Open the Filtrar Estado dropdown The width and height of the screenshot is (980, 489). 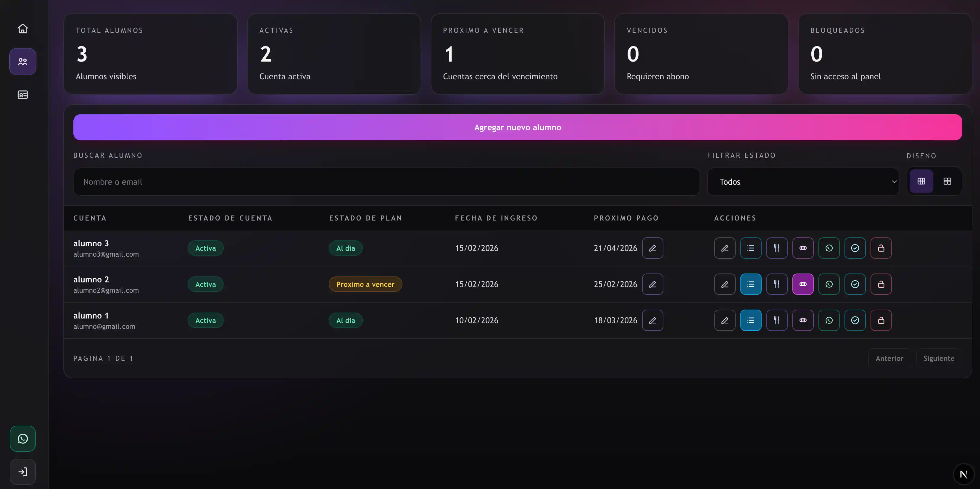803,182
